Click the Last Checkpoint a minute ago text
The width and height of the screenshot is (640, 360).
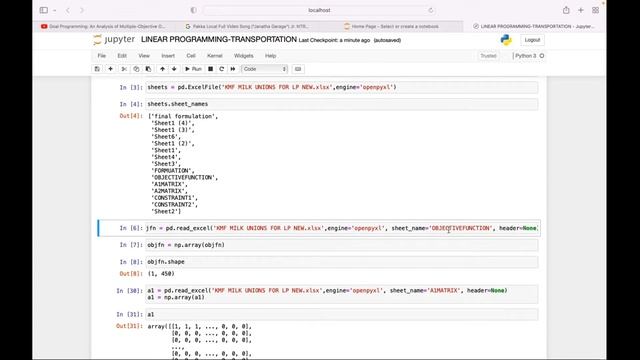[x=334, y=40]
